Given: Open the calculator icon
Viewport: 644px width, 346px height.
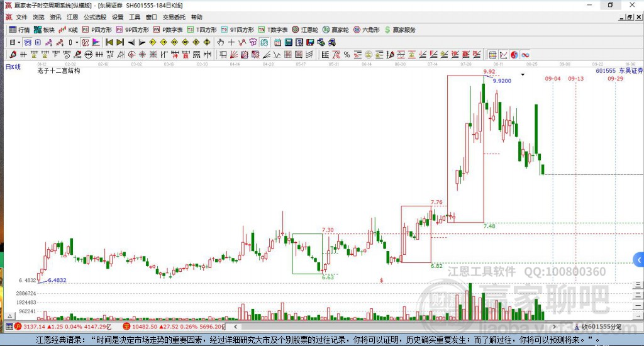Looking at the screenshot, I should coord(288,42).
